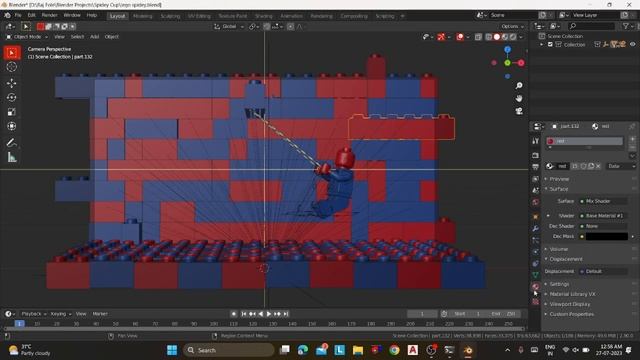Select the Transform tool
This screenshot has width=640, height=360.
[11, 126]
